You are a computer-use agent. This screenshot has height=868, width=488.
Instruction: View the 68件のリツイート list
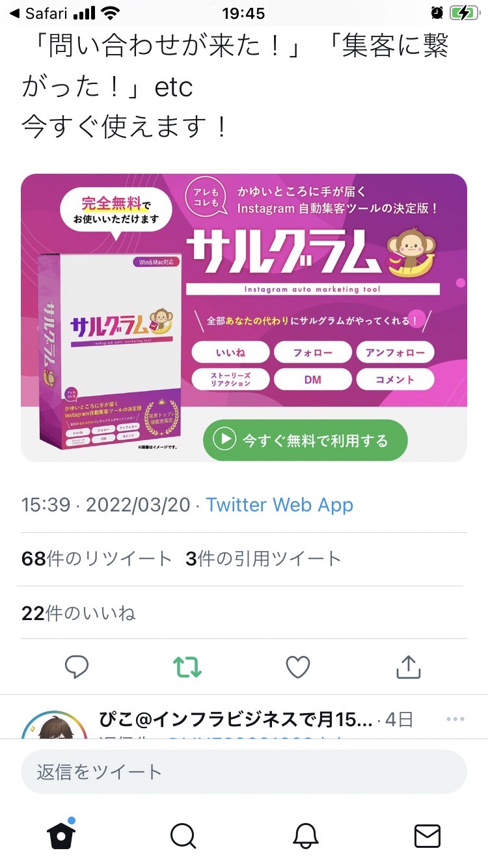[97, 559]
